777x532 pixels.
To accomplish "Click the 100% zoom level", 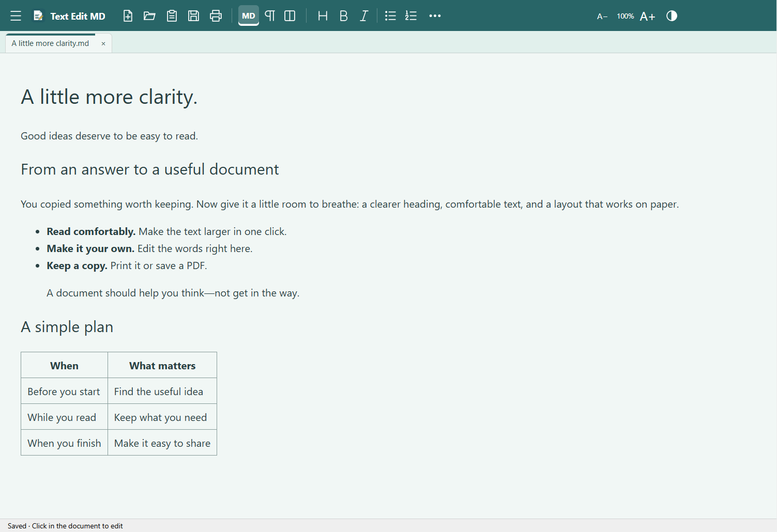I will click(x=625, y=17).
